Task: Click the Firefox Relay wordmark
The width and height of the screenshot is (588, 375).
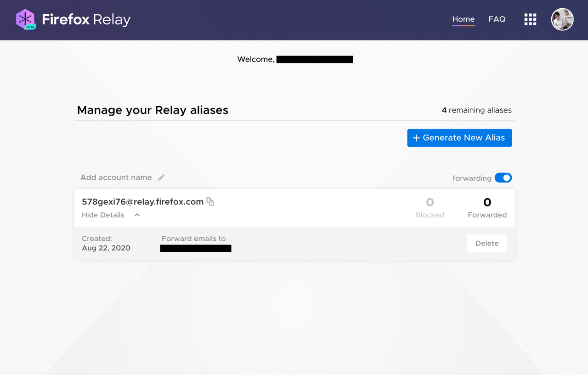Action: coord(86,19)
